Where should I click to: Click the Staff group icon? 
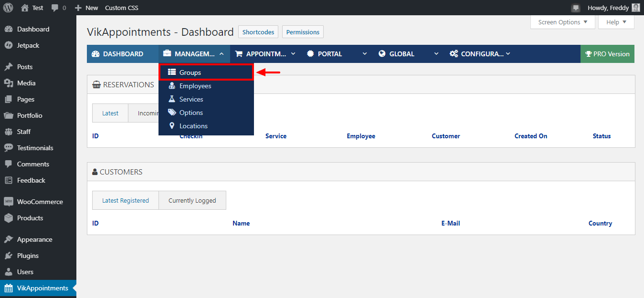[8, 132]
